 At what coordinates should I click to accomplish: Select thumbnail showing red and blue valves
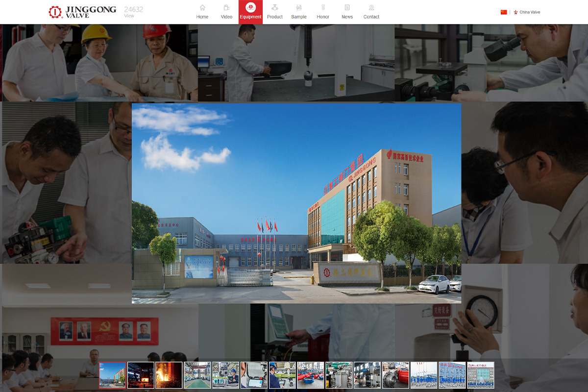tap(310, 375)
